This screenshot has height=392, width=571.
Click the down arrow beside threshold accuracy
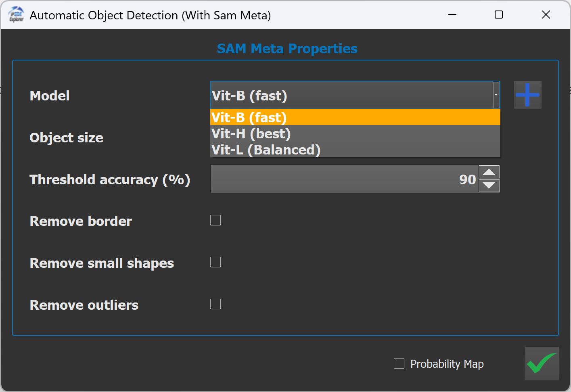[x=489, y=186]
